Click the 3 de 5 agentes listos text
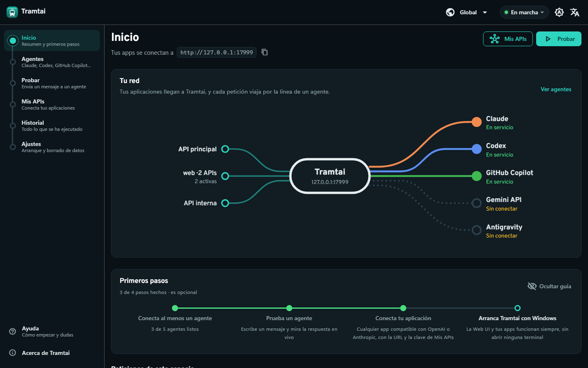This screenshot has height=368, width=588. (x=175, y=329)
